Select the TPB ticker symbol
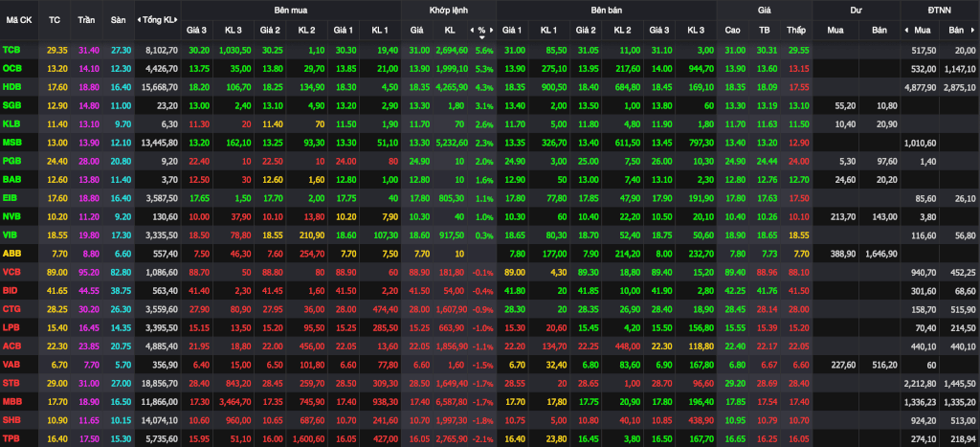 (11, 439)
